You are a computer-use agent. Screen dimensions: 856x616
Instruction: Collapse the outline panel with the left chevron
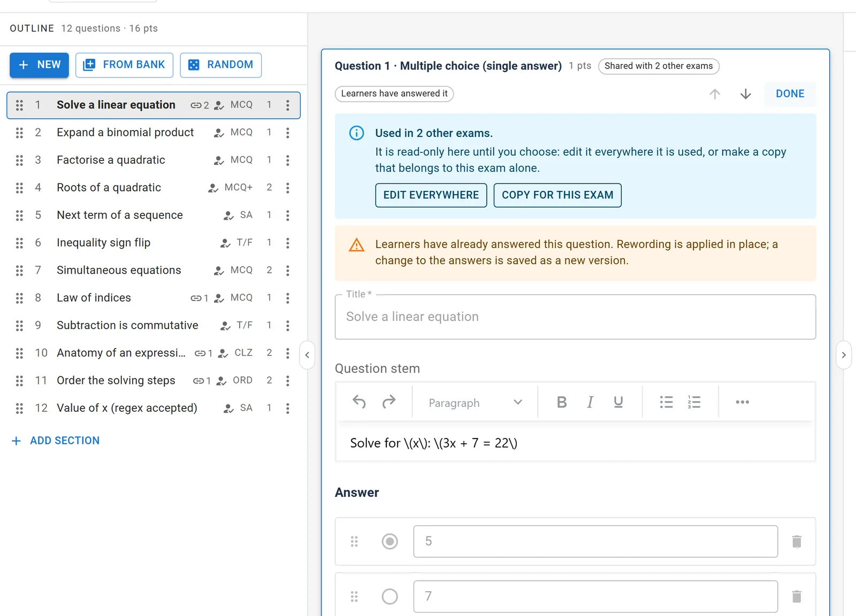[307, 355]
